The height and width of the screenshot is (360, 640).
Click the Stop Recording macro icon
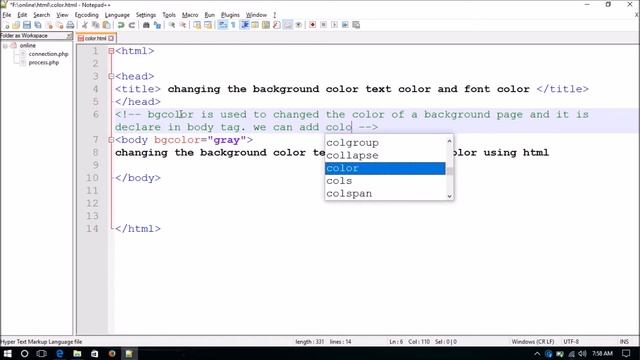[x=324, y=25]
